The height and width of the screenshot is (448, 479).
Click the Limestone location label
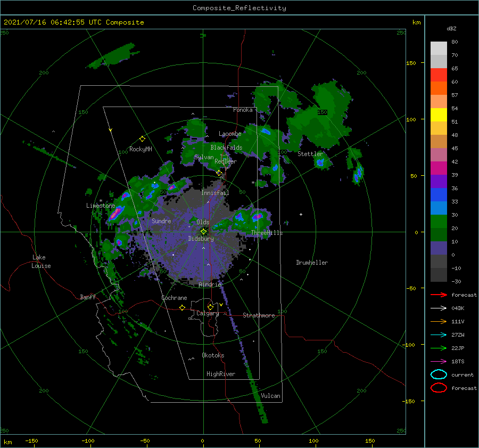coord(101,206)
